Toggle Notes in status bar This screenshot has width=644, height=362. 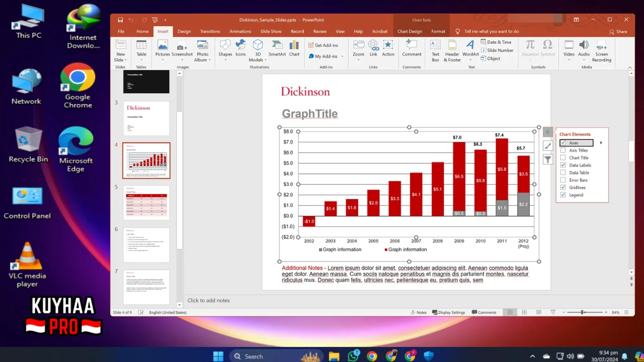419,312
